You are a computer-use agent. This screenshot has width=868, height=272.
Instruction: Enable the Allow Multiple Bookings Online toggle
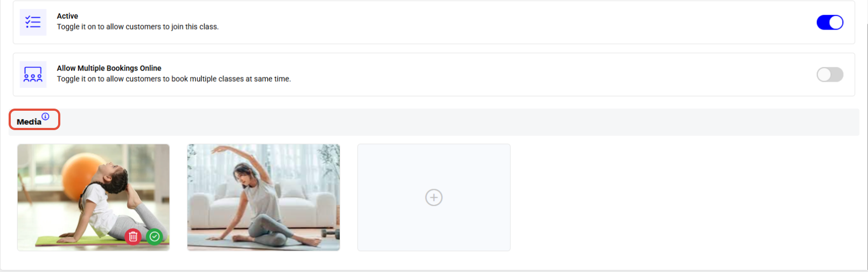pos(830,74)
